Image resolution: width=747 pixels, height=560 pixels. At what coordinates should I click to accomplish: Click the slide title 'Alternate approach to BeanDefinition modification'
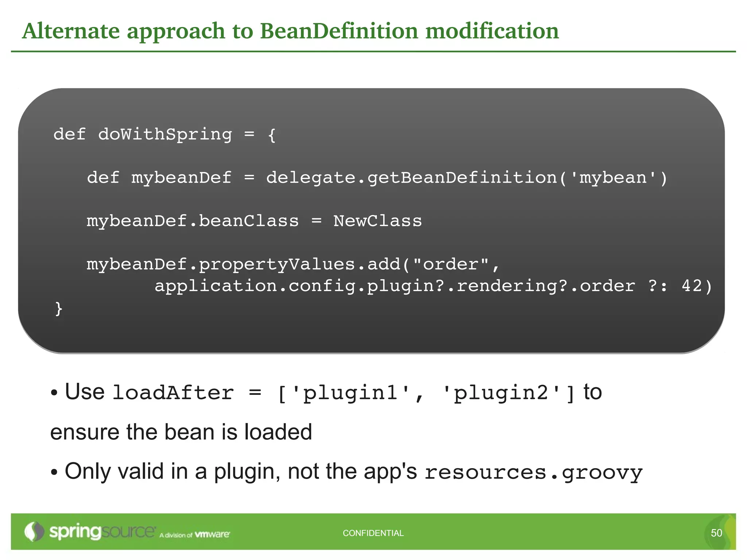click(x=290, y=31)
